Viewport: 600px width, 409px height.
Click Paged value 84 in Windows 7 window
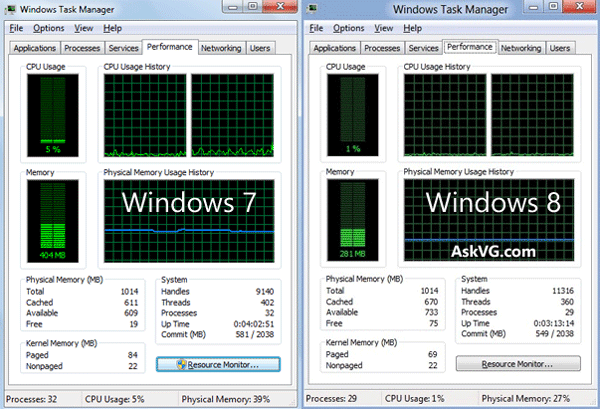pos(132,355)
